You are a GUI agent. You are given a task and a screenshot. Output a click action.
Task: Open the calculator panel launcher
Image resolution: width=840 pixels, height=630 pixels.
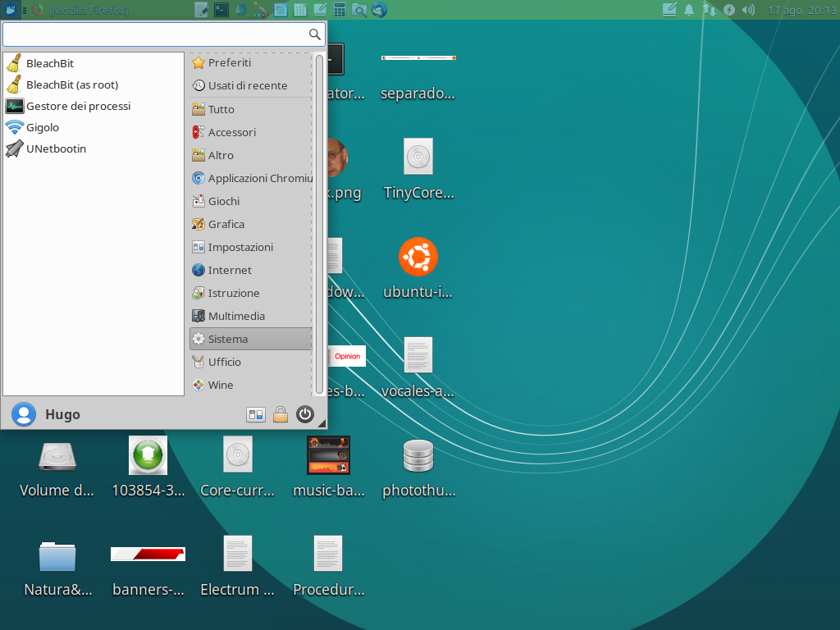point(340,10)
